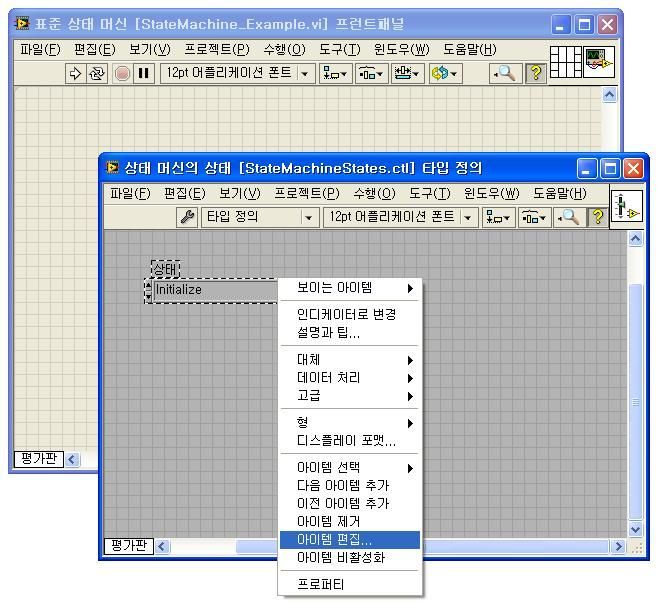Click 평가판 box in type definition window
Image resolution: width=658 pixels, height=602 pixels.
pyautogui.click(x=129, y=546)
